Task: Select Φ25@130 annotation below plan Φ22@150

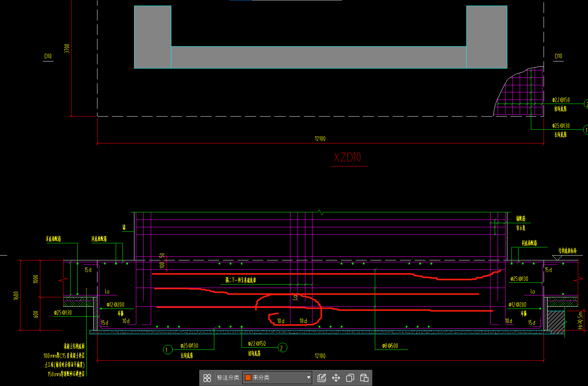Action: pos(561,126)
